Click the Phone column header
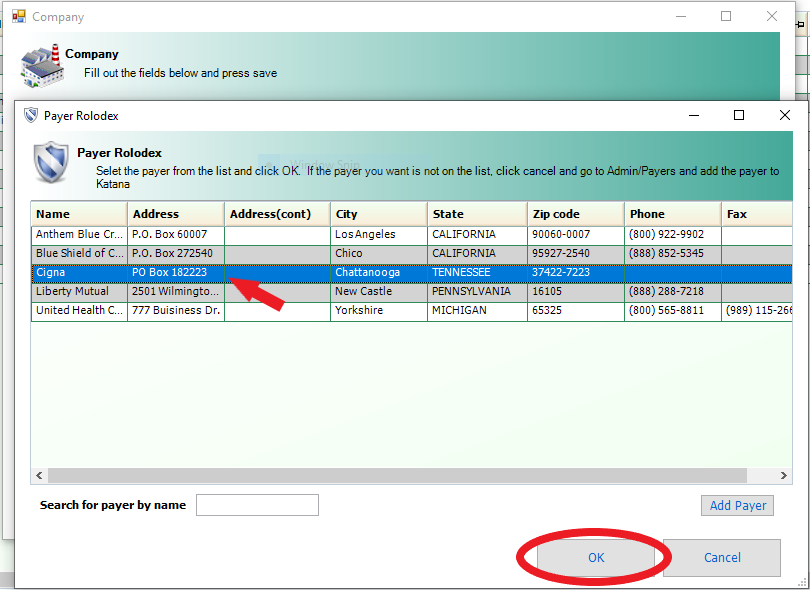 point(673,214)
